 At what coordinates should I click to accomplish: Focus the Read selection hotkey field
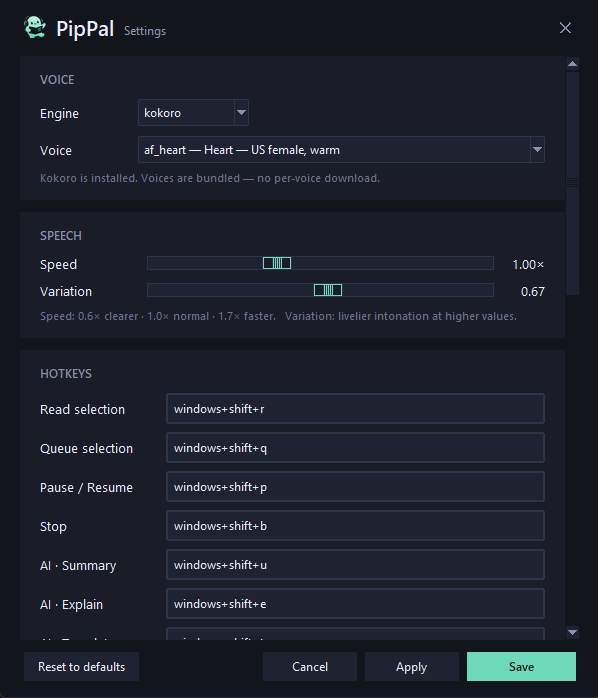point(355,409)
